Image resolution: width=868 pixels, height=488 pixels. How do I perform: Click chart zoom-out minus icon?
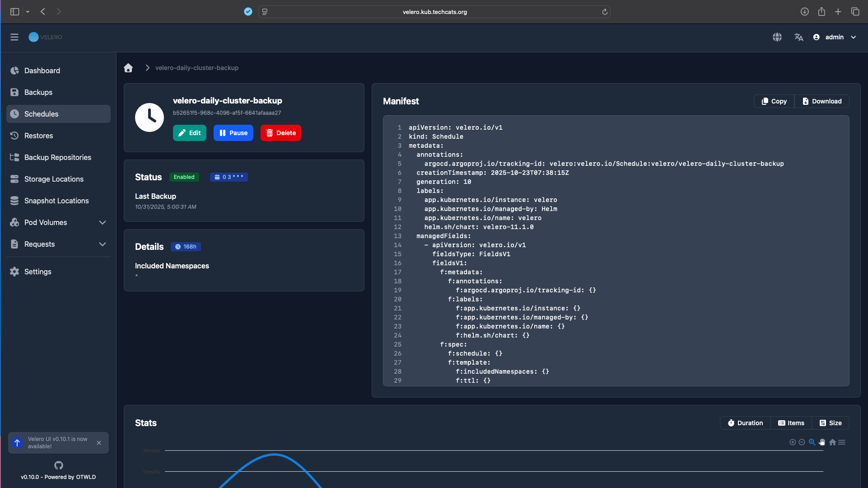802,442
